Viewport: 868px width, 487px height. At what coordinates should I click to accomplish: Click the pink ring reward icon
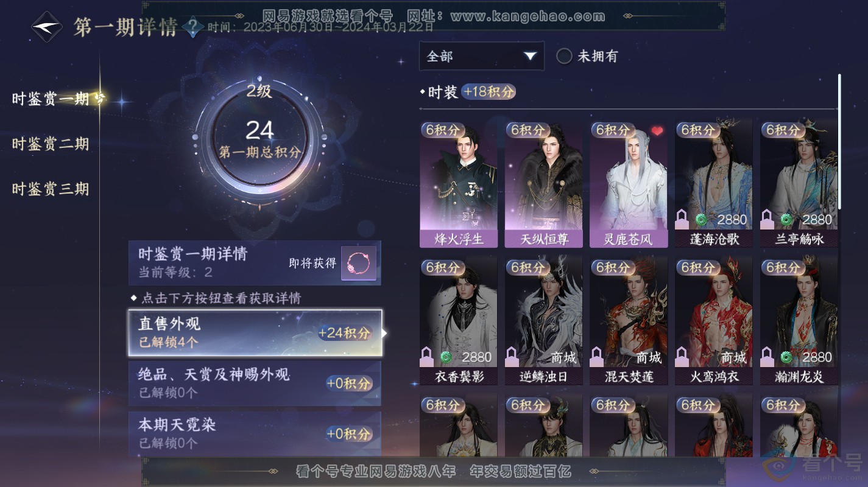tap(358, 263)
